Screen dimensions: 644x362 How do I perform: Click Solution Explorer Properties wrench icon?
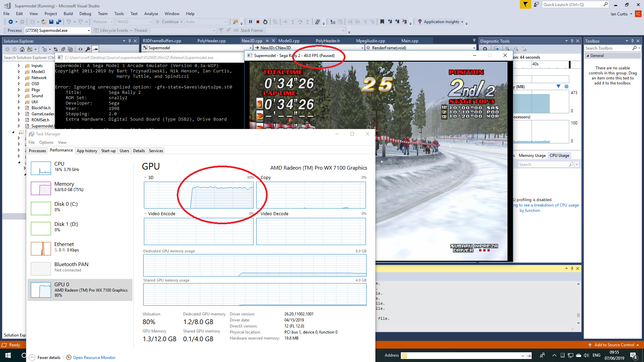point(88,49)
